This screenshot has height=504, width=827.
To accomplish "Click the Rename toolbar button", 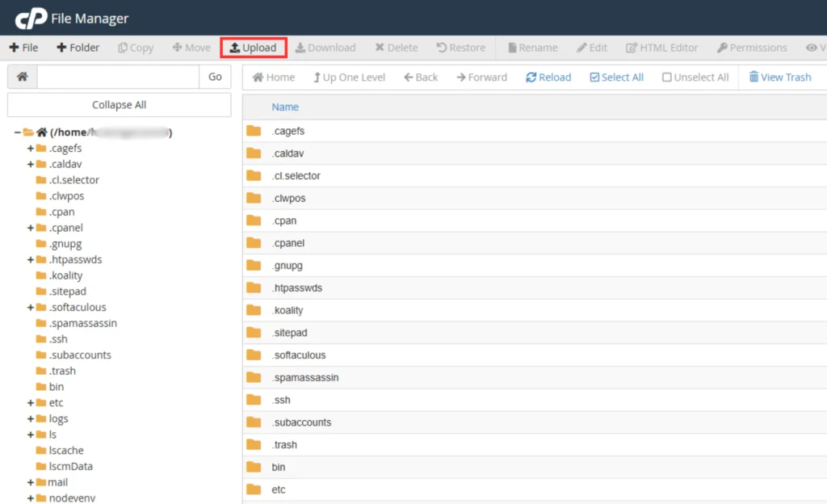I will tap(533, 48).
